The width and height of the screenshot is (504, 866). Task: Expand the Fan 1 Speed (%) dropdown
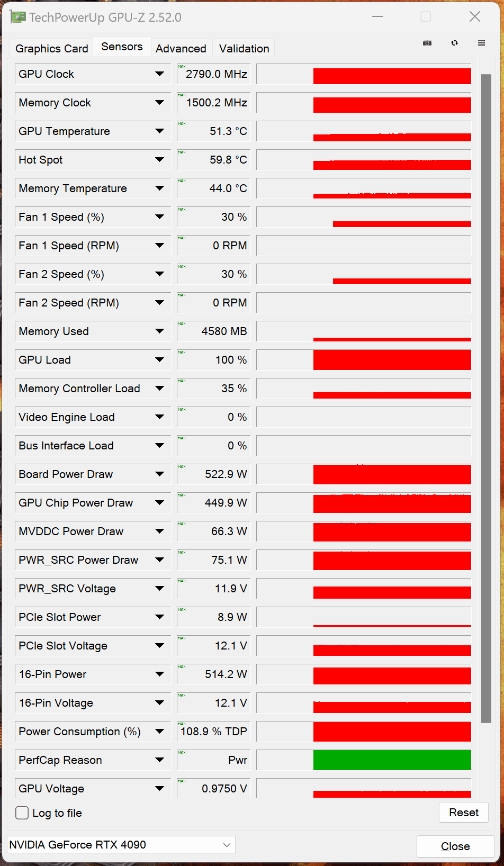[x=159, y=217]
